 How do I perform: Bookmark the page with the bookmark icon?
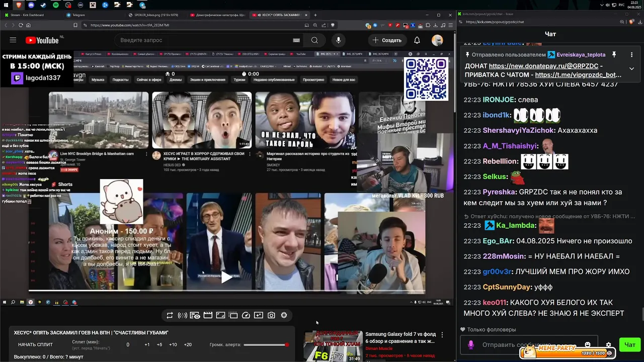tap(76, 25)
